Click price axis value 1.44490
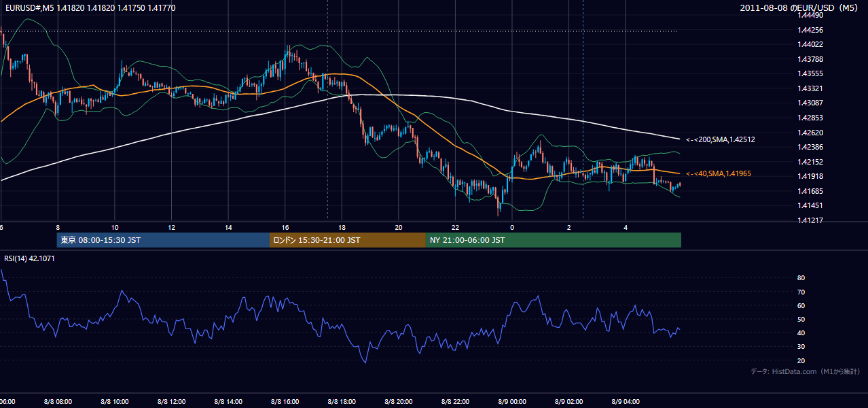The width and height of the screenshot is (868, 408). [x=810, y=15]
